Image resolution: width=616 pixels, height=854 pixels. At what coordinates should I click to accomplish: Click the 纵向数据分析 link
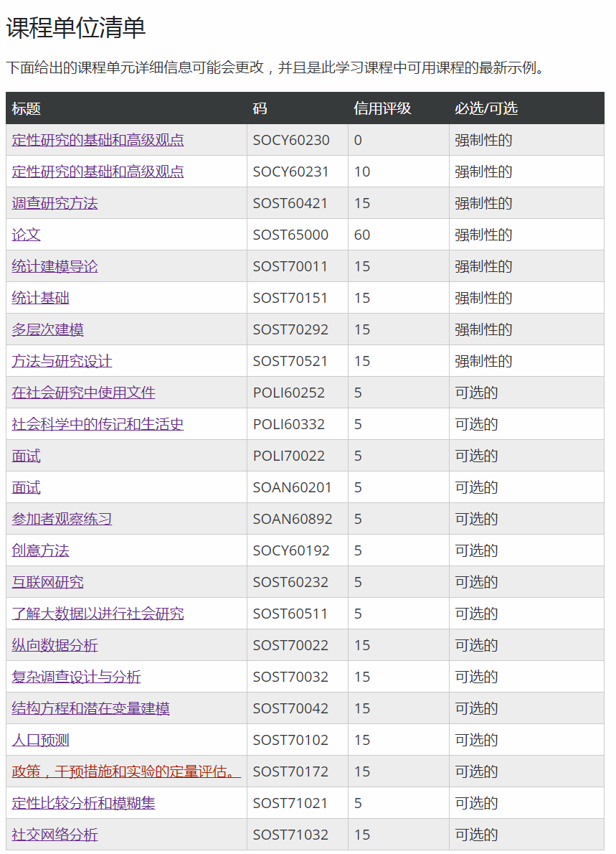pyautogui.click(x=55, y=645)
